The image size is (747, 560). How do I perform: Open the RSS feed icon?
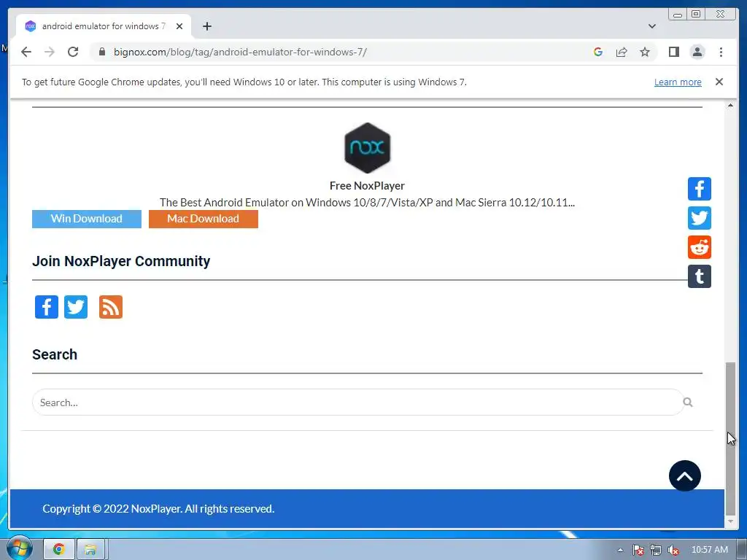click(111, 307)
